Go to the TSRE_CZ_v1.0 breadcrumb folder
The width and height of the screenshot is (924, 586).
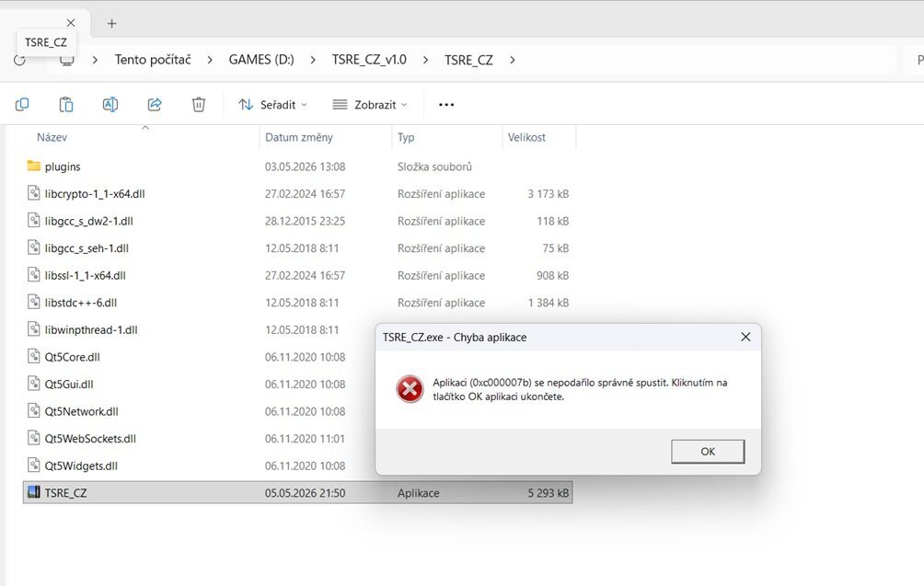click(369, 60)
